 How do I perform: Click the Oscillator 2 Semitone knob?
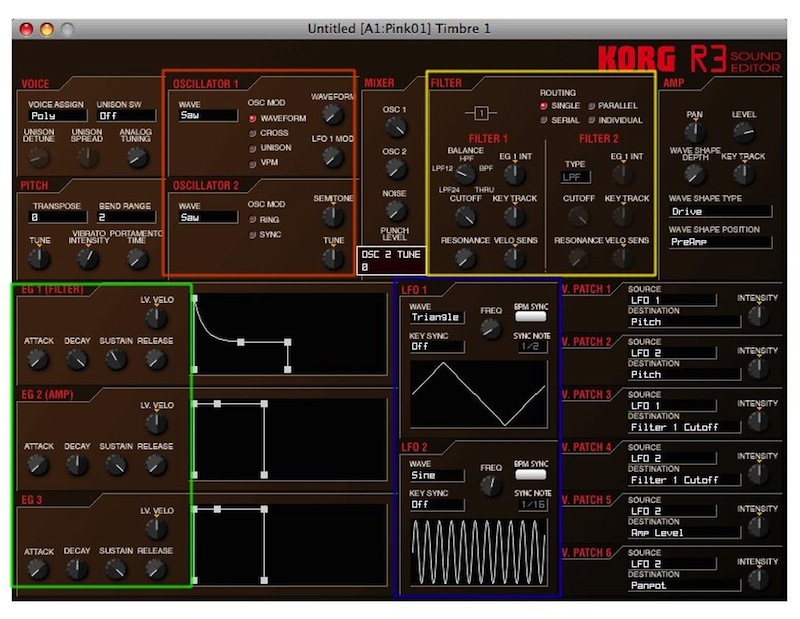pos(332,216)
